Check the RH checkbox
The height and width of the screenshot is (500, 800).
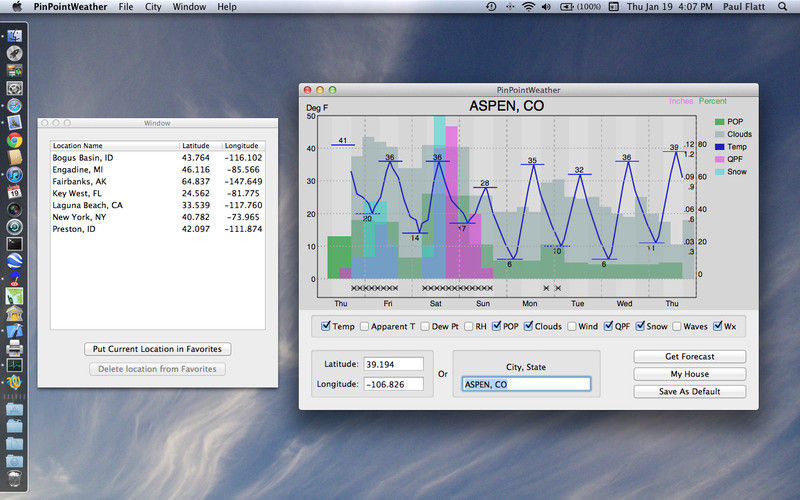pyautogui.click(x=468, y=326)
